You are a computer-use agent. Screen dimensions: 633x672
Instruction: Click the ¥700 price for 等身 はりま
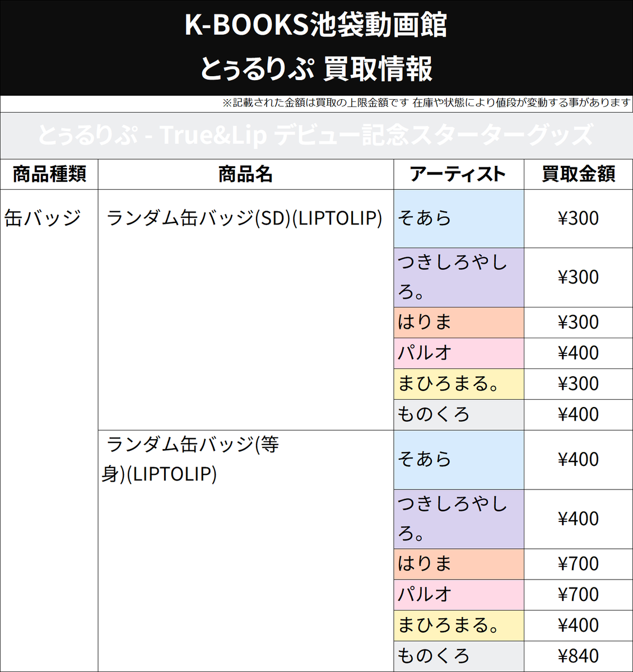click(x=578, y=563)
